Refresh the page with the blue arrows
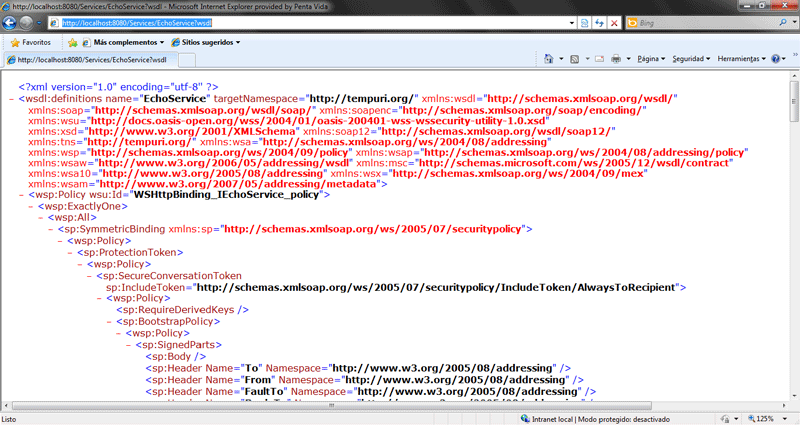 click(x=599, y=23)
